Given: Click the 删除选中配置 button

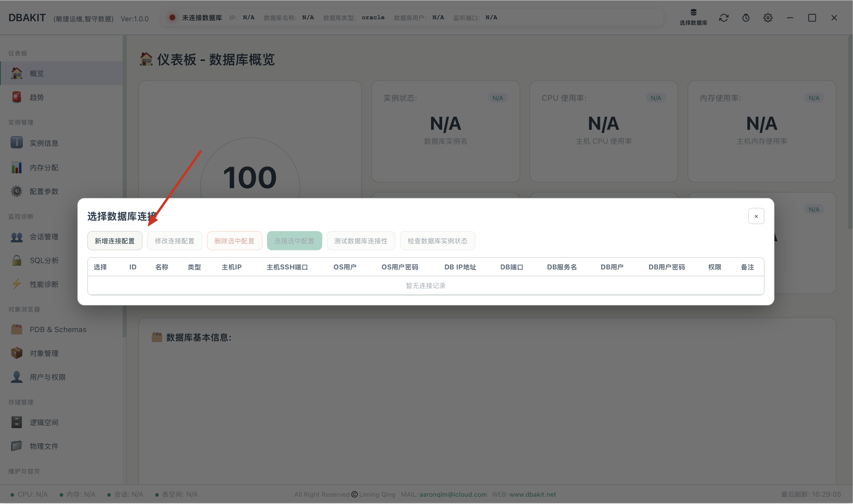Looking at the screenshot, I should click(234, 241).
